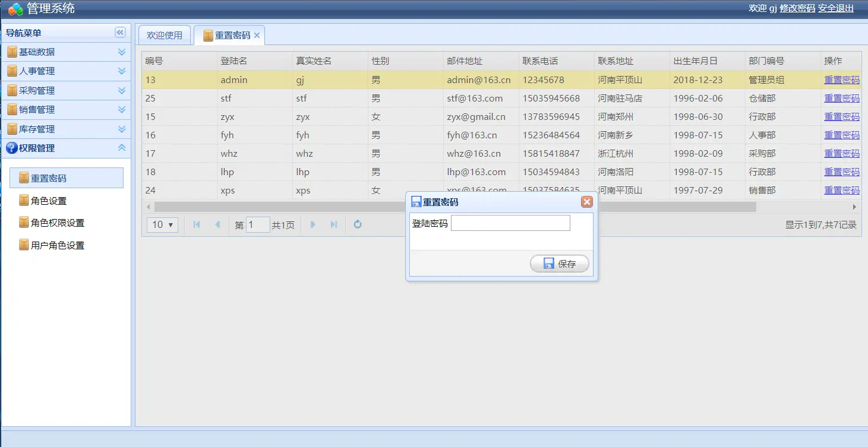Viewport: 868px width, 447px height.
Task: Open 用户角色设置 in the sidebar
Action: [58, 245]
